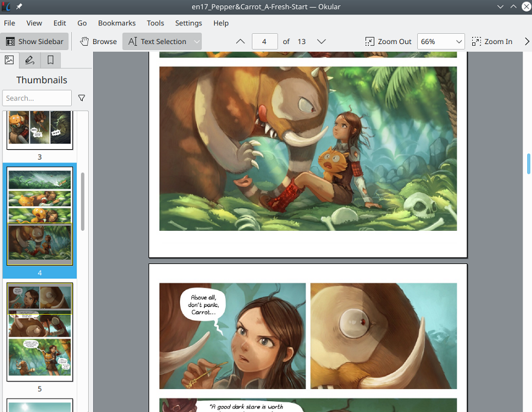Select the Browse hand tool

pos(98,42)
